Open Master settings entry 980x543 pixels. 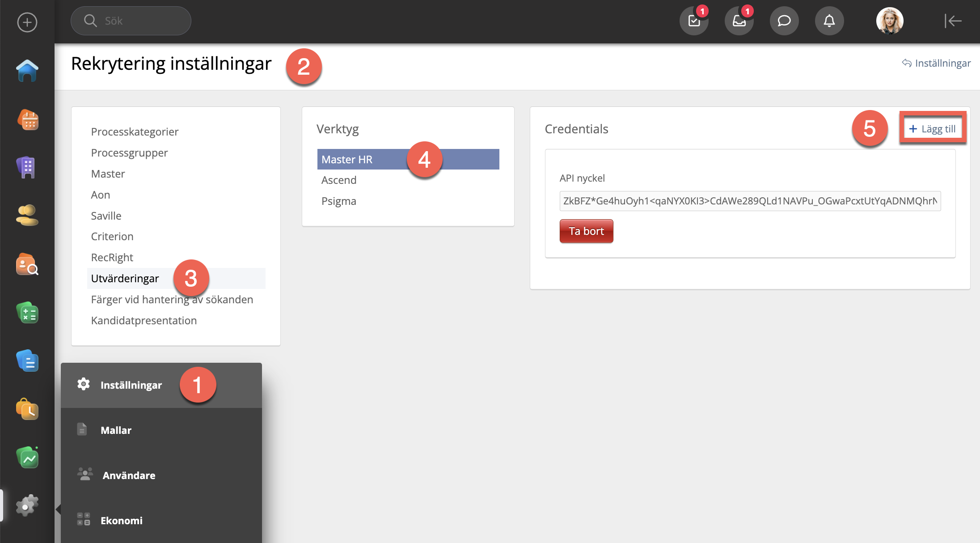[x=108, y=174]
